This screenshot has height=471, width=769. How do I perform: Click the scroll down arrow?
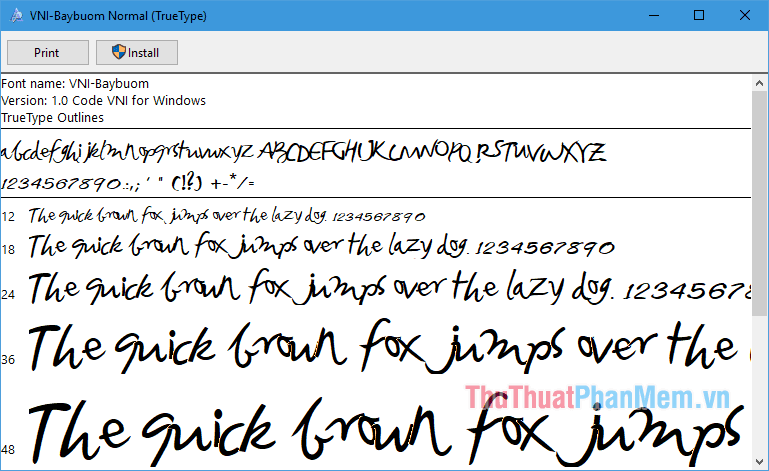pos(760,462)
